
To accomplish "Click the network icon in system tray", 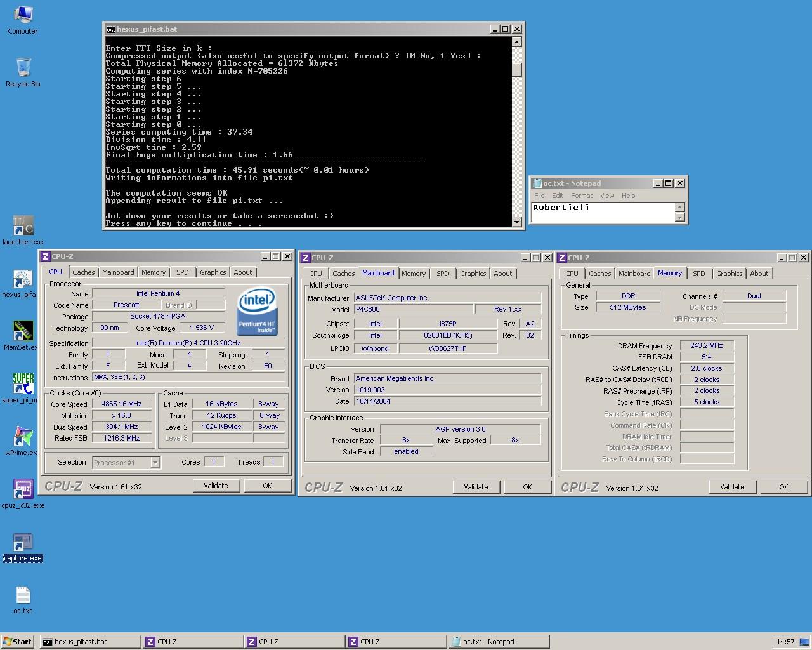I will click(804, 641).
